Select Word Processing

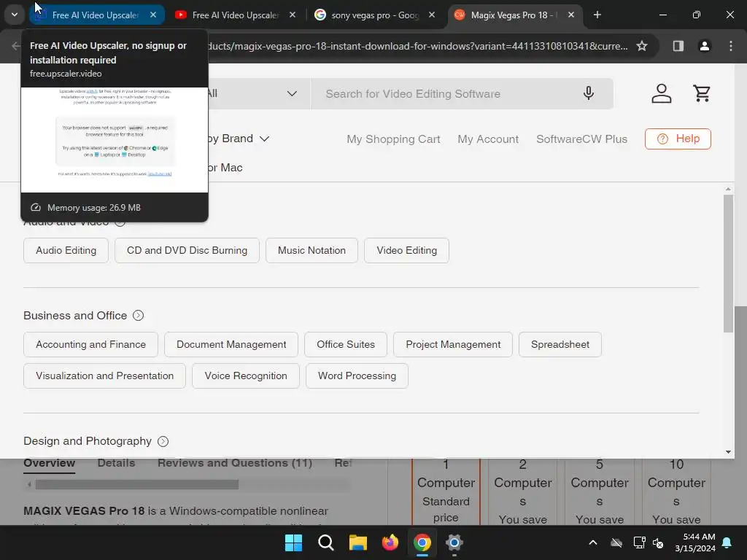pyautogui.click(x=357, y=376)
